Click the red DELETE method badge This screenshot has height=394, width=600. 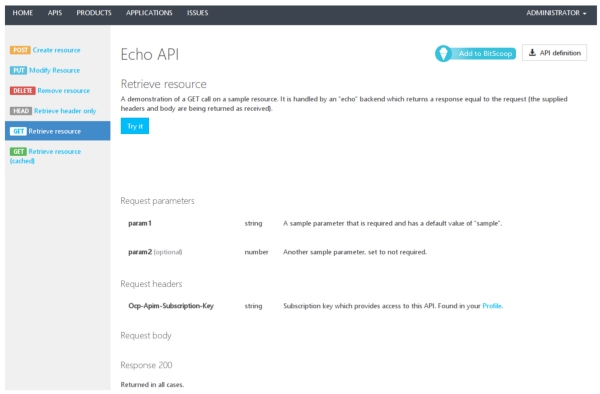(23, 91)
